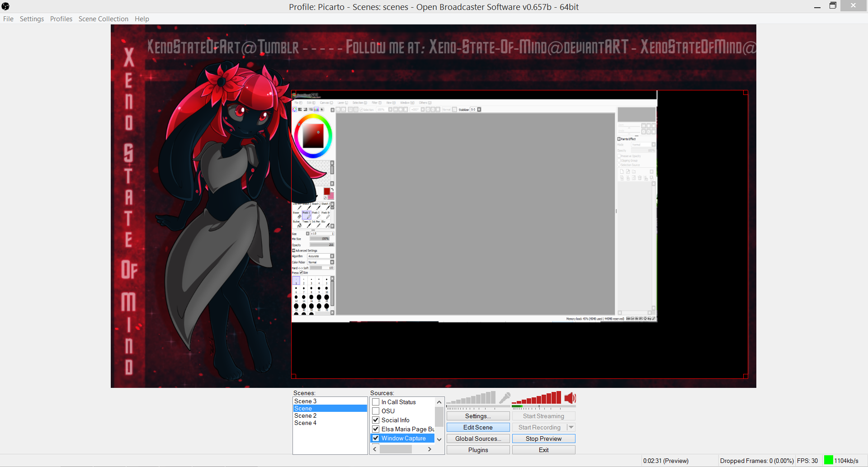The height and width of the screenshot is (467, 868).
Task: Mute desktop audio with the red speaker icon
Action: tap(570, 398)
